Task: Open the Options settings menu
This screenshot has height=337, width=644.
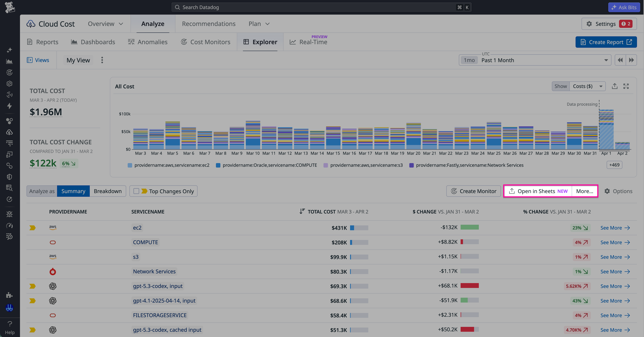Action: pos(618,191)
